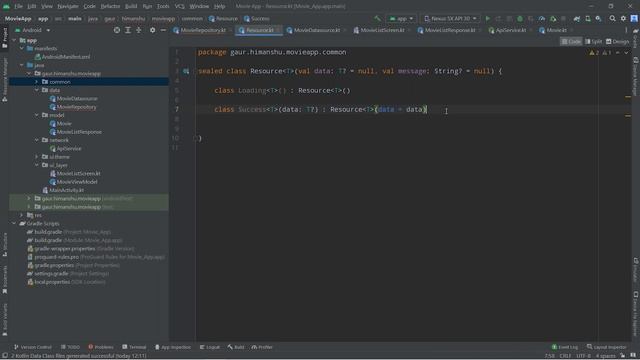Open Resource Manager side tab
This screenshot has width=640, height=360.
4,79
